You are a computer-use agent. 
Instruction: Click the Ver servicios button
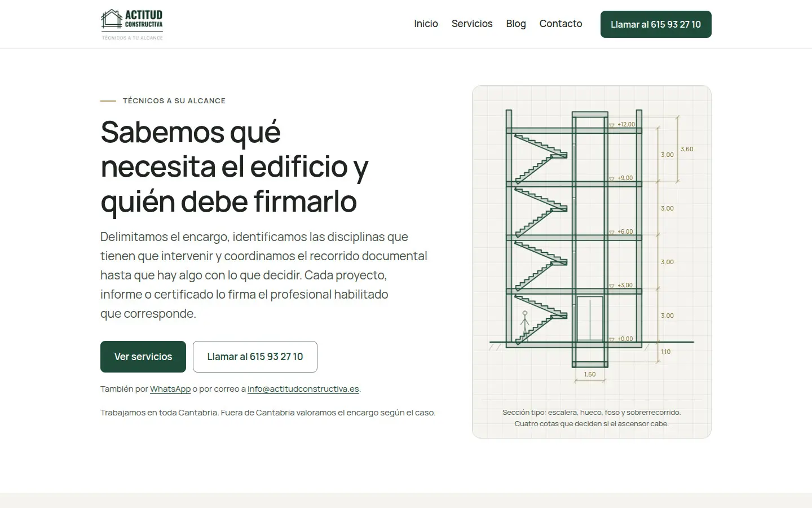tap(143, 357)
